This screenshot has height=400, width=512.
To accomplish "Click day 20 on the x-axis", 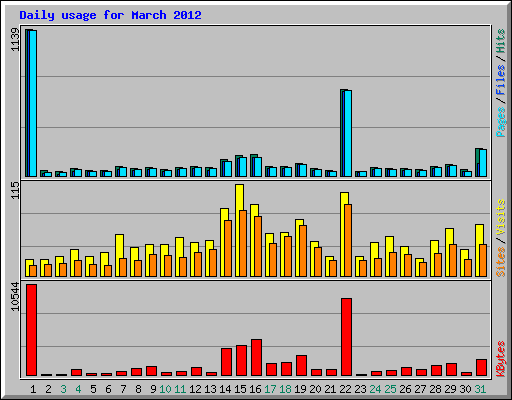I will (315, 389).
